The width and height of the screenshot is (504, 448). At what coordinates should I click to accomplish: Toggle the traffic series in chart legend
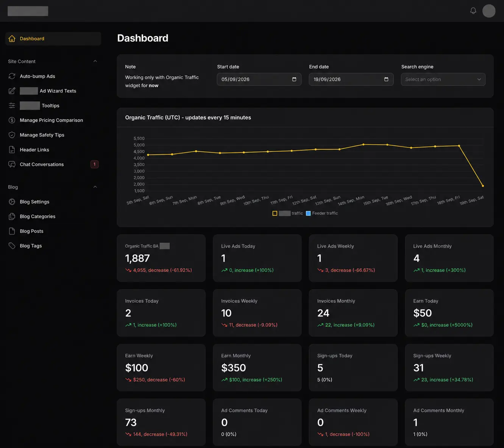(288, 213)
